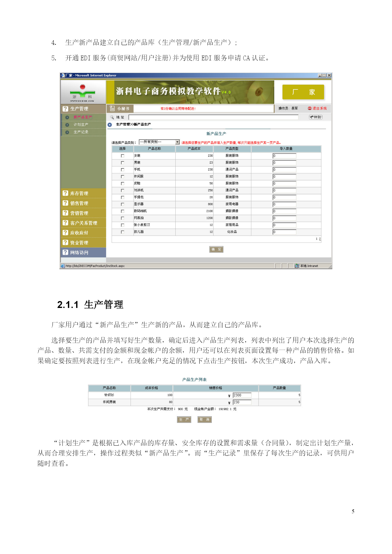Check the 休闲服 product checkbox
This screenshot has height=554, width=392.
[x=123, y=177]
